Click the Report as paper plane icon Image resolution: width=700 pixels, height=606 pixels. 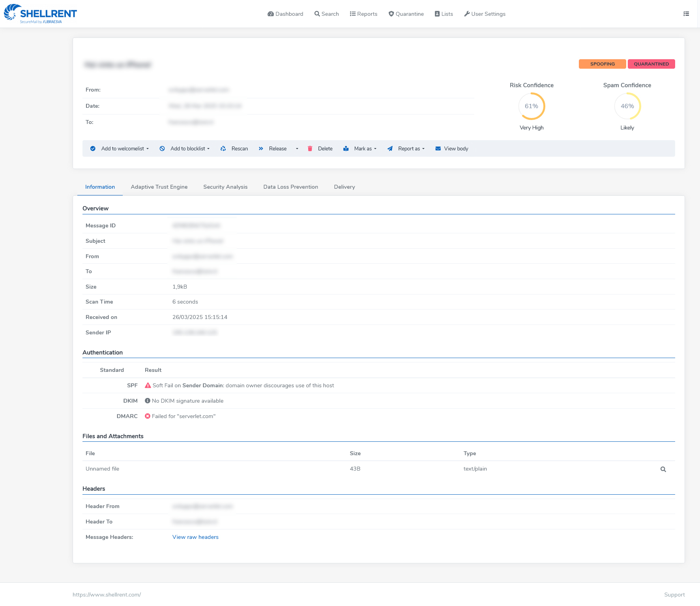point(390,149)
